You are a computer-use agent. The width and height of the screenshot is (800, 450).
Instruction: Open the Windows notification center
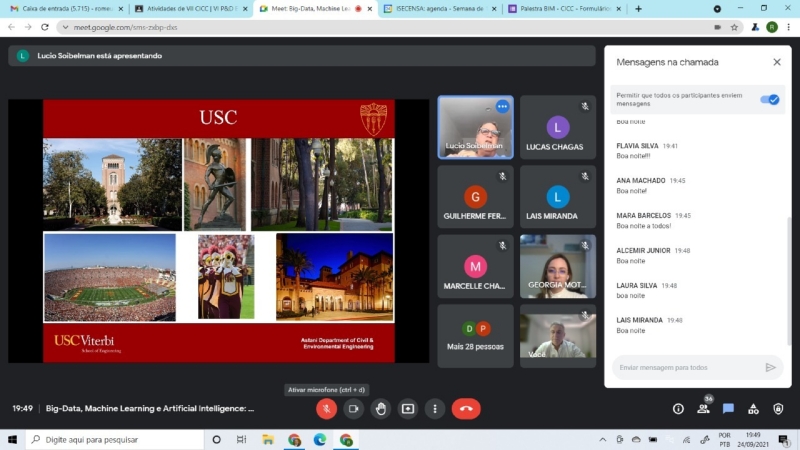(x=783, y=439)
